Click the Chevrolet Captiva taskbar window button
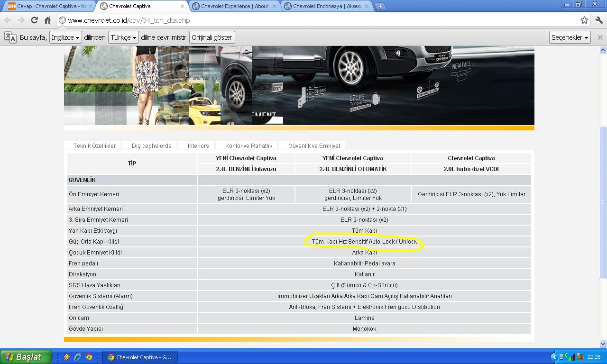 [141, 357]
